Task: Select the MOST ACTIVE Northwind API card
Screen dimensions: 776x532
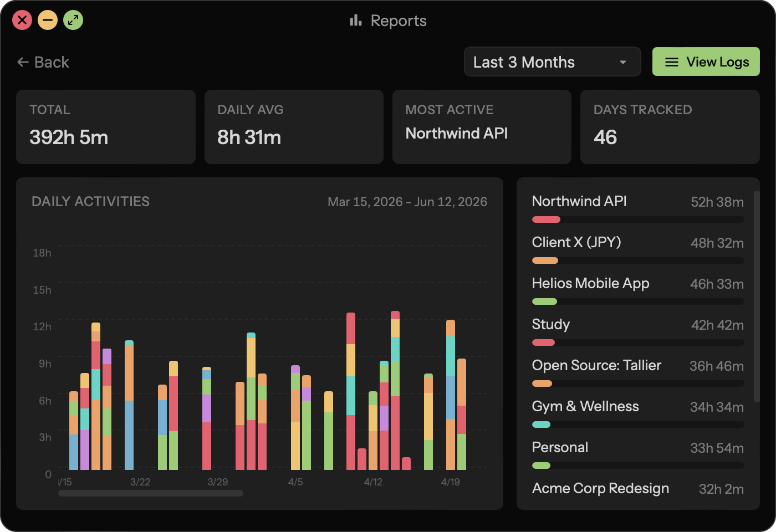Action: coord(482,127)
